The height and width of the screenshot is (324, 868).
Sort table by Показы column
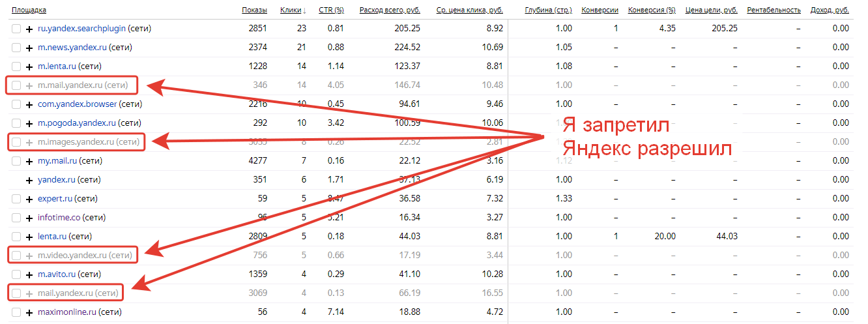254,10
